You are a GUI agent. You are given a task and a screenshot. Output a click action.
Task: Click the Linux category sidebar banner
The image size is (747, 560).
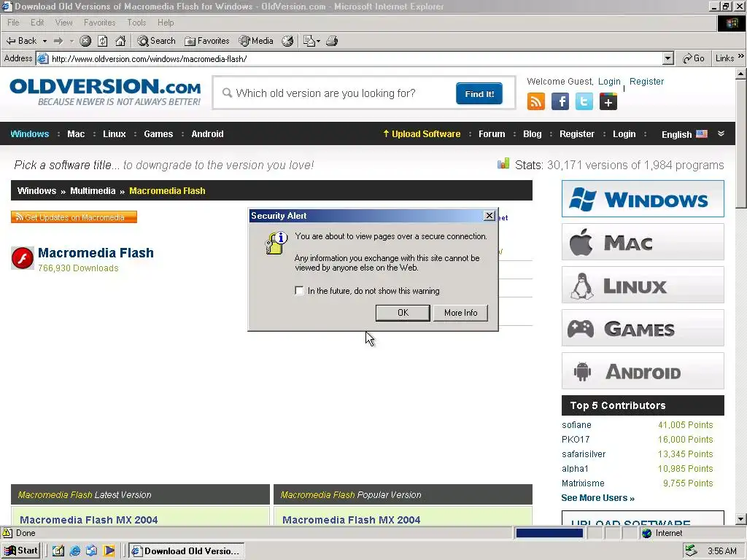click(643, 285)
